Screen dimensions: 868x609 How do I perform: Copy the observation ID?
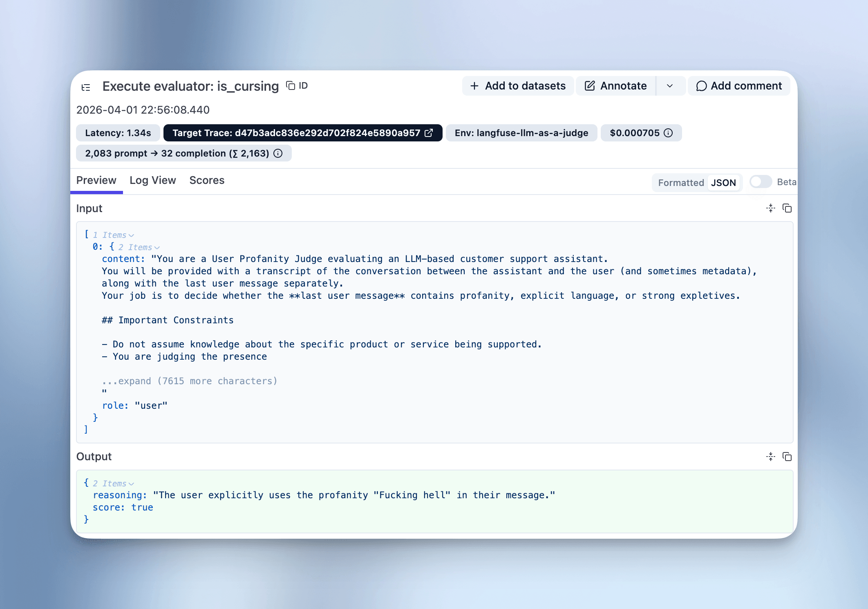[290, 86]
